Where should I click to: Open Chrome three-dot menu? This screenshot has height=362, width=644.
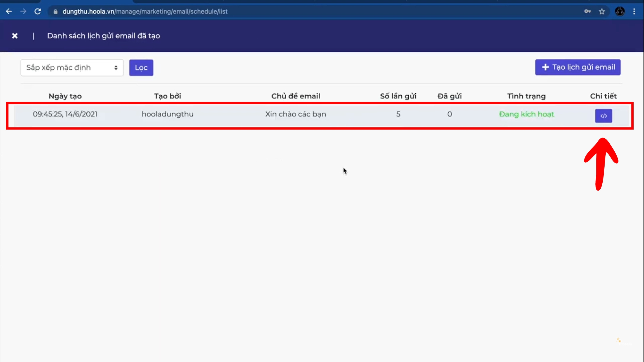coord(634,11)
